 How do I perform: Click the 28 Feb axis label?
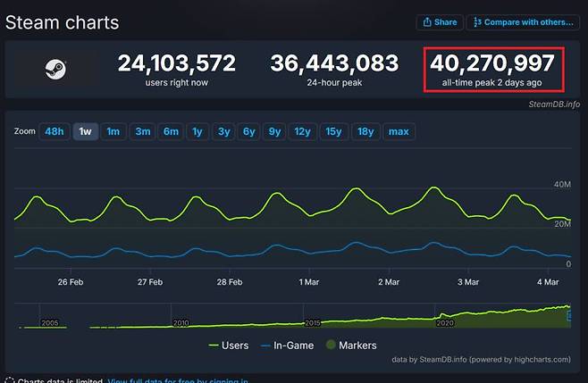(230, 282)
